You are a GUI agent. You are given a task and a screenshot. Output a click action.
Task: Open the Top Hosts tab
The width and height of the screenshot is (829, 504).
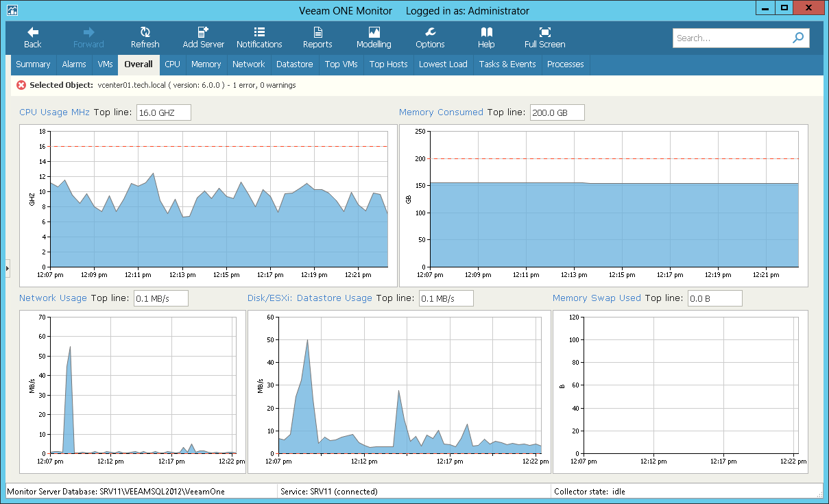click(x=388, y=64)
